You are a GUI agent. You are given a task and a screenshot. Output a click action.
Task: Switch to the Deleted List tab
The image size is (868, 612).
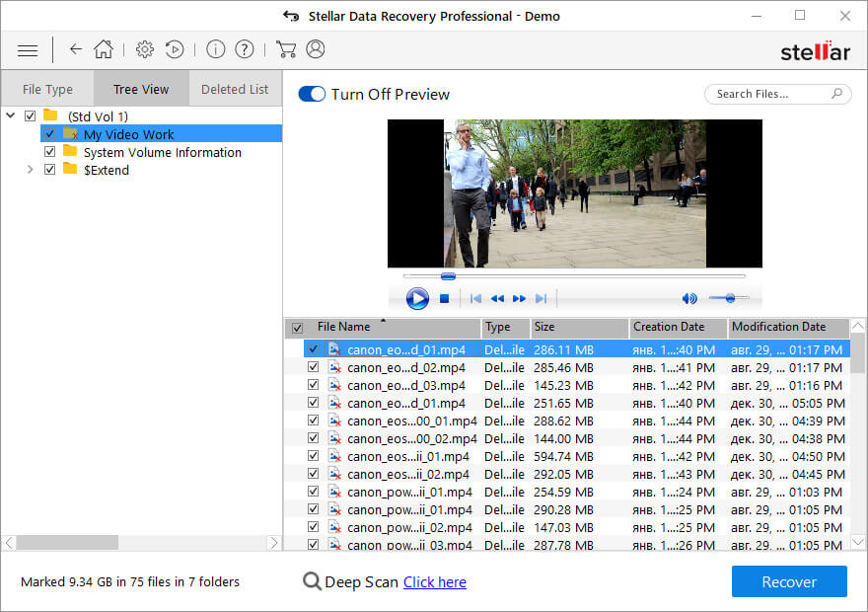coord(235,89)
